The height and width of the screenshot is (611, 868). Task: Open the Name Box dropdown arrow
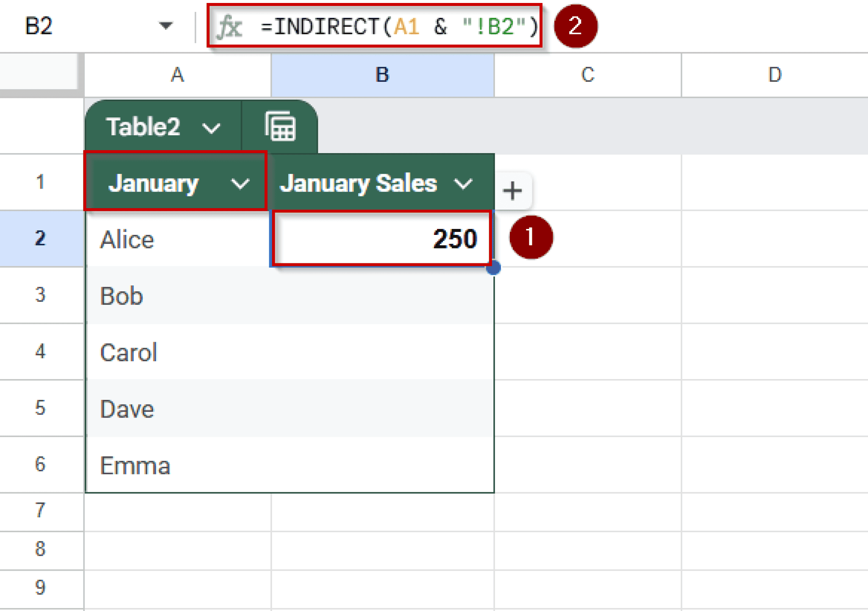(166, 26)
